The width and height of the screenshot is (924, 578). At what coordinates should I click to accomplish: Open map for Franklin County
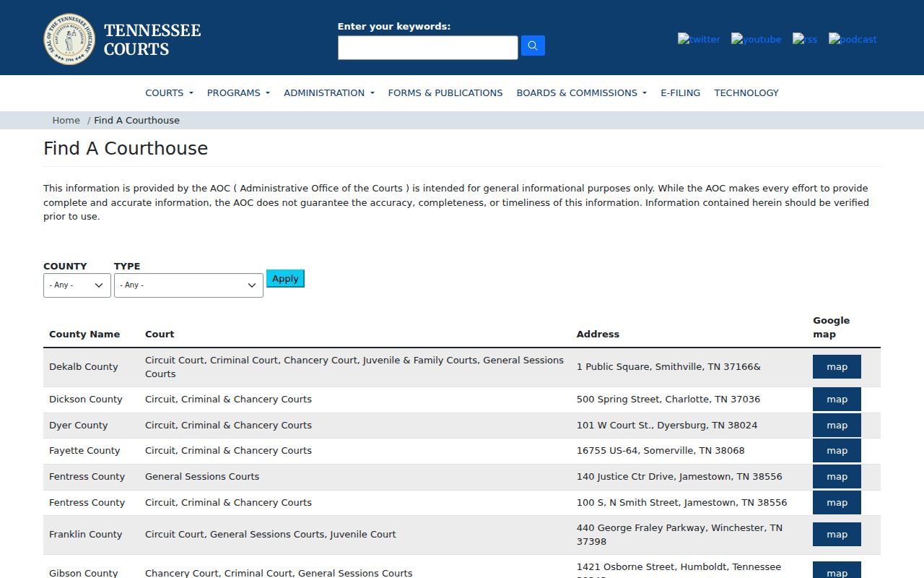coord(837,535)
